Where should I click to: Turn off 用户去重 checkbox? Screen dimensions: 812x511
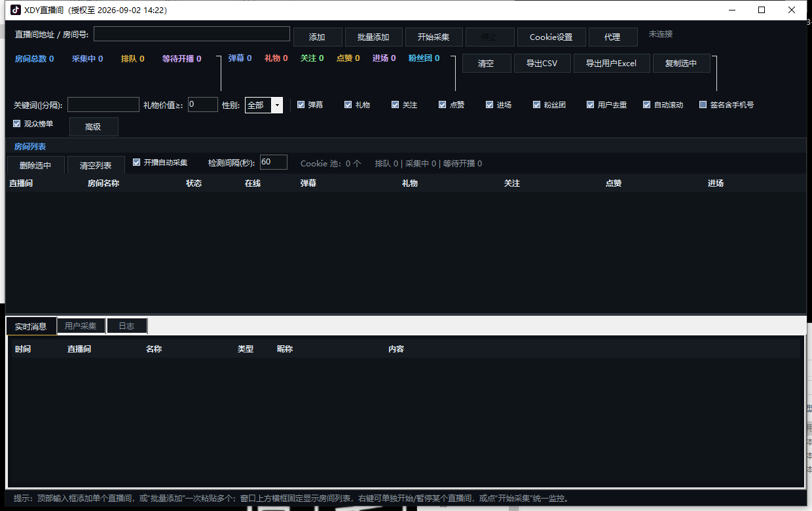(x=591, y=105)
